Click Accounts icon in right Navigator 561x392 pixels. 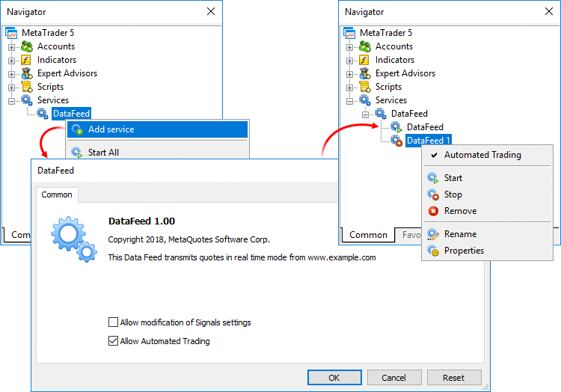point(365,46)
